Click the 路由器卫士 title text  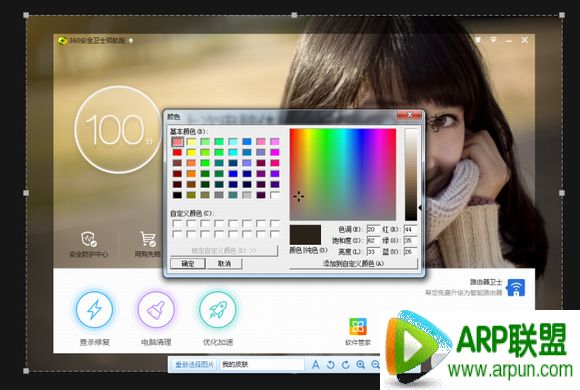(486, 282)
